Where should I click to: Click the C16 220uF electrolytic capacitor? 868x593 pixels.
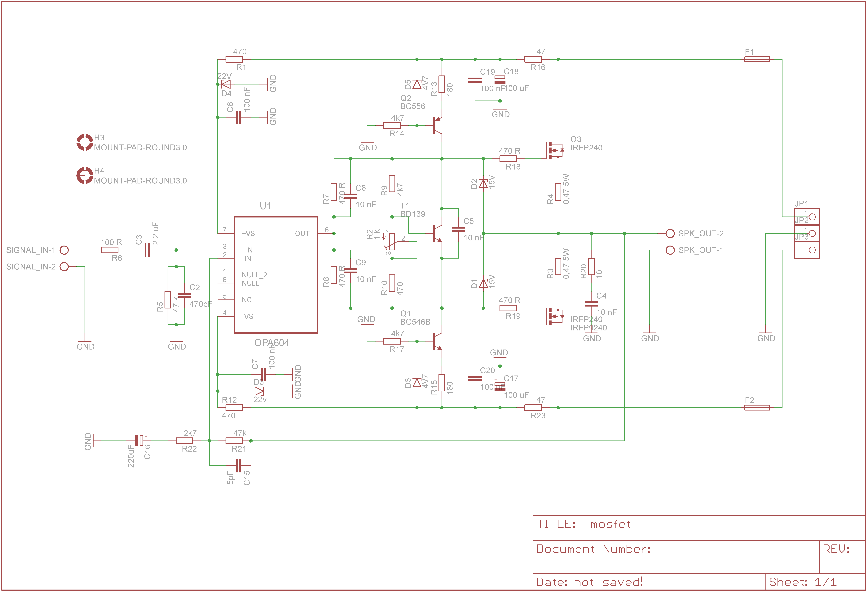(139, 441)
